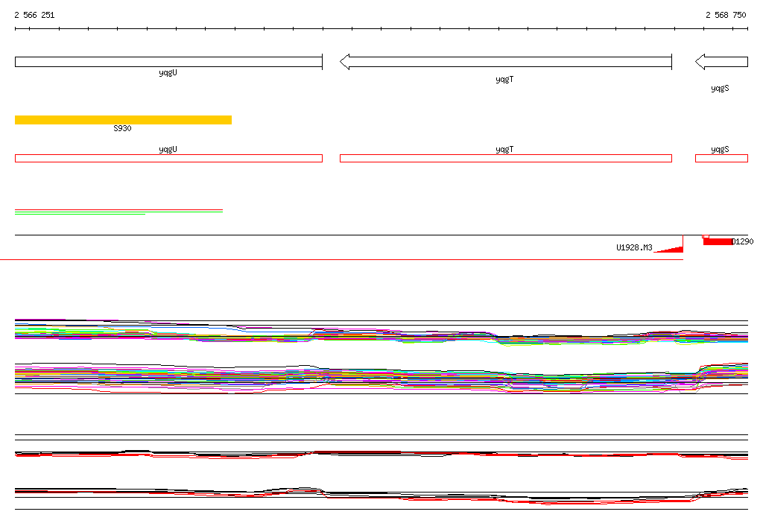Select the yqgS gene arrow
The width and height of the screenshot is (763, 532).
pyautogui.click(x=721, y=62)
